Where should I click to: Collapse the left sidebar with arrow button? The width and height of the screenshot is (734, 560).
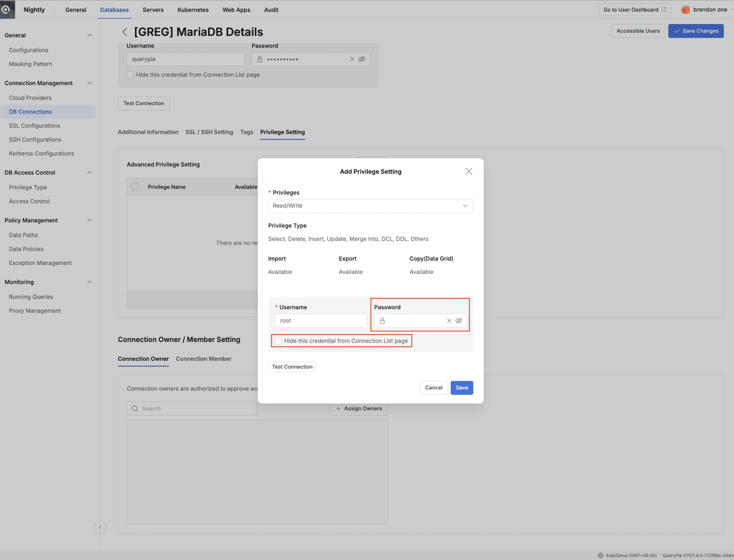click(x=100, y=527)
